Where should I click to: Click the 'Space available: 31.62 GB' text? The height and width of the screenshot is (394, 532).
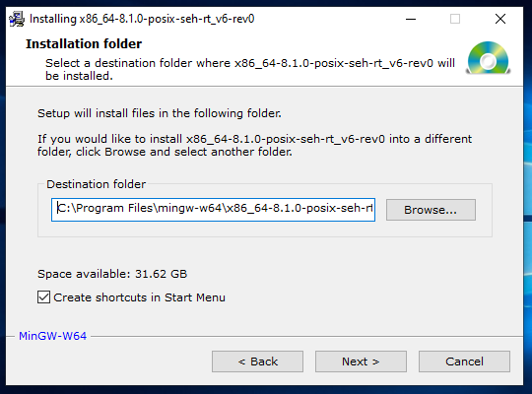112,274
